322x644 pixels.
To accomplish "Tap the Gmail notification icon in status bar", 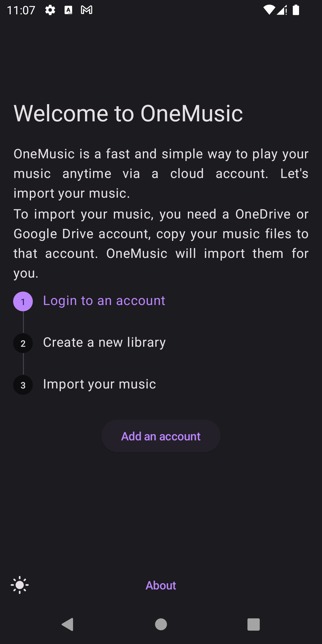I will (86, 10).
